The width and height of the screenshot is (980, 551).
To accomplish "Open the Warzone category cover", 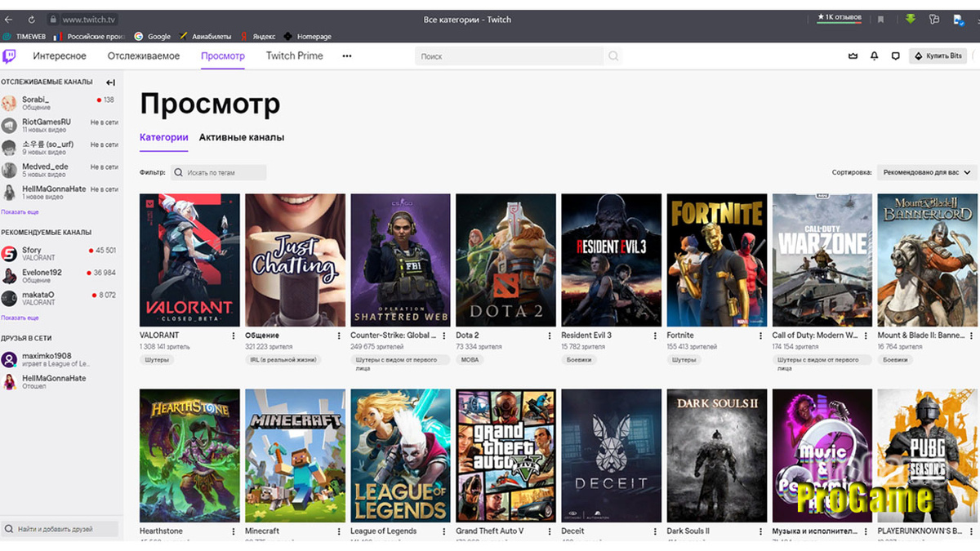I will coord(822,260).
